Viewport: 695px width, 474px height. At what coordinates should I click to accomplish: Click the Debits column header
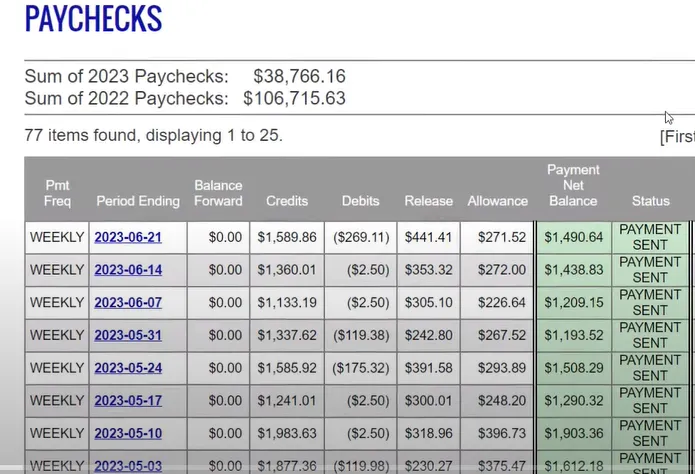(360, 201)
